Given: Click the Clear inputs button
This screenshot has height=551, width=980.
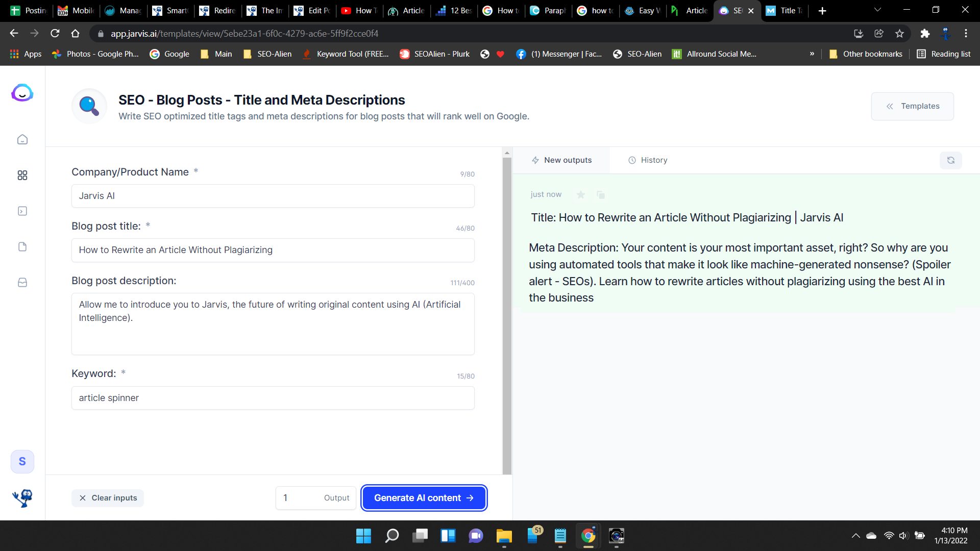Looking at the screenshot, I should tap(108, 498).
